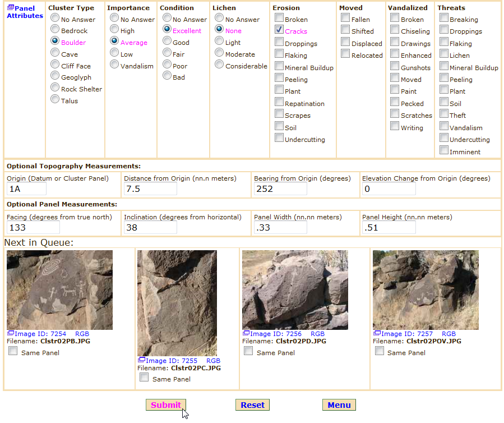Click the icon beside Image ID 7255
504x423 pixels.
pyautogui.click(x=141, y=360)
